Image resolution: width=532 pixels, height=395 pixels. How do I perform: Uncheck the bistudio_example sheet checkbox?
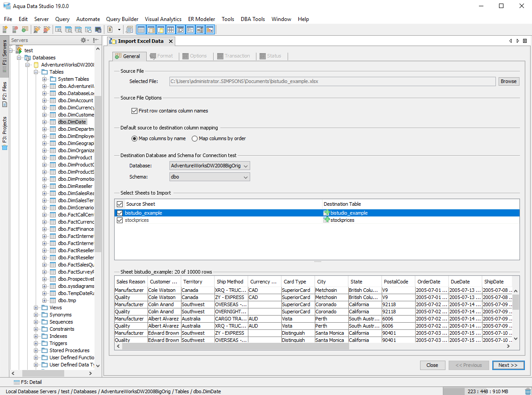click(x=120, y=213)
